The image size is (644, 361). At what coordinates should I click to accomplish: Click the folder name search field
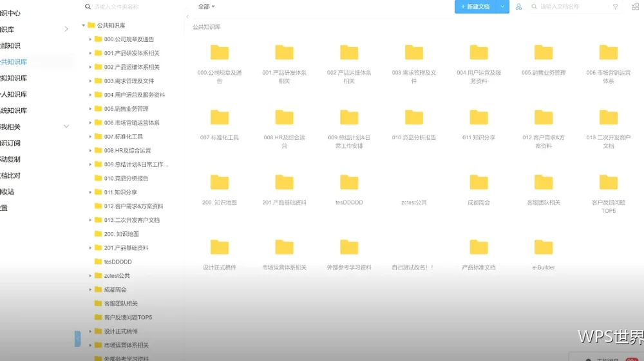coord(131,6)
